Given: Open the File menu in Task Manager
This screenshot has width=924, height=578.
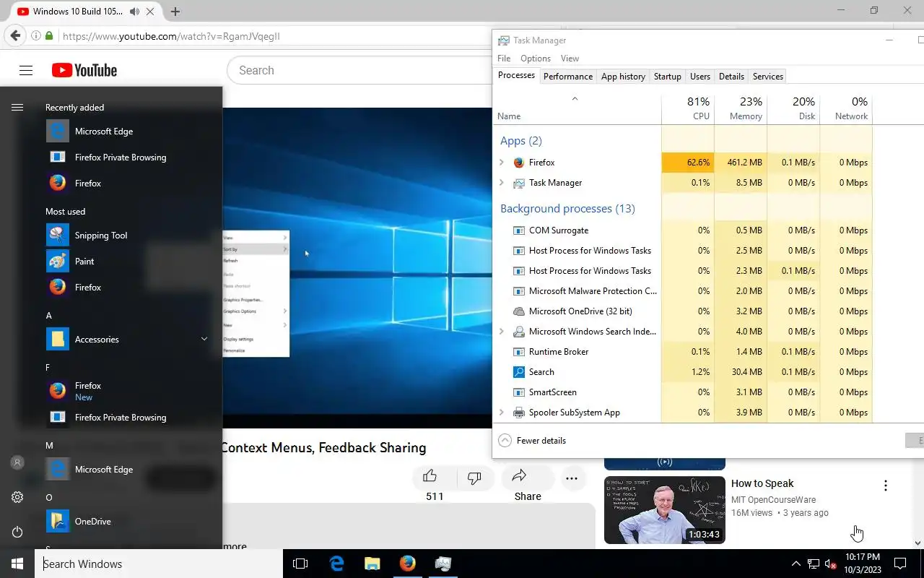Looking at the screenshot, I should click(x=504, y=59).
